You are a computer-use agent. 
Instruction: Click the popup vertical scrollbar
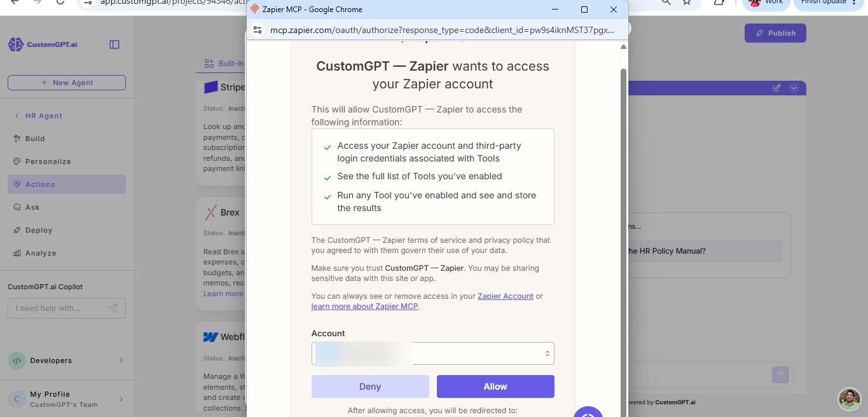pyautogui.click(x=624, y=242)
